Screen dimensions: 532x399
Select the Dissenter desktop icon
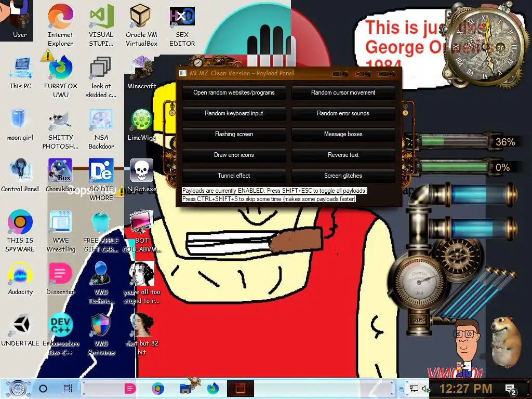click(61, 278)
